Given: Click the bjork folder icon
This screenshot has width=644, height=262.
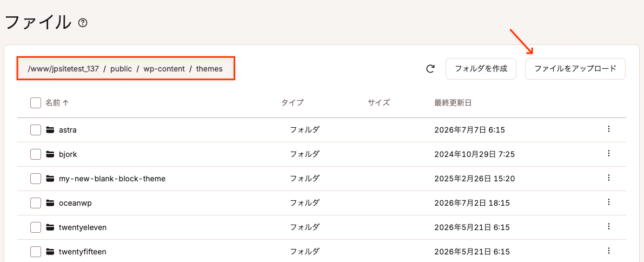Looking at the screenshot, I should pyautogui.click(x=50, y=155).
